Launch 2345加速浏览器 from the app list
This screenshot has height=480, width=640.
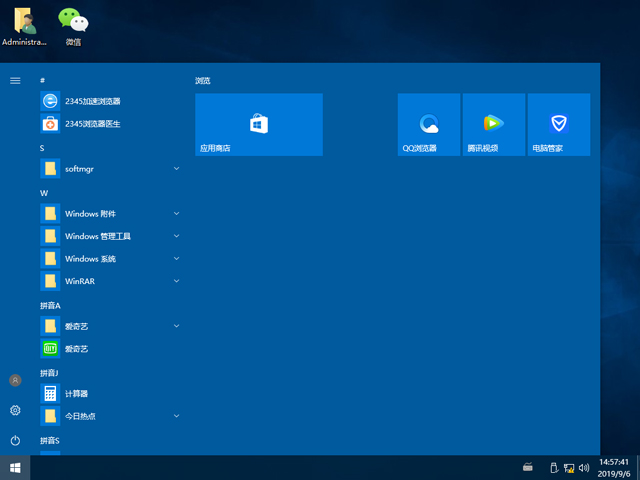coord(92,101)
